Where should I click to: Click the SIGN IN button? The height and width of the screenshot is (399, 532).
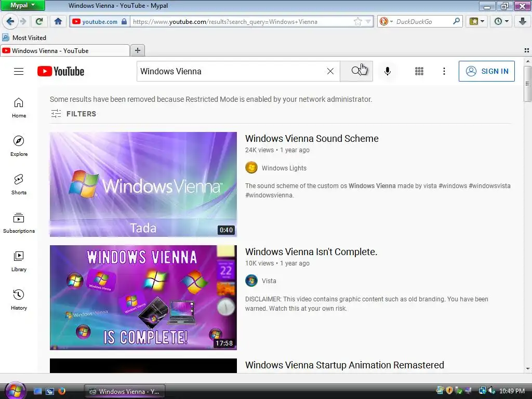click(486, 71)
